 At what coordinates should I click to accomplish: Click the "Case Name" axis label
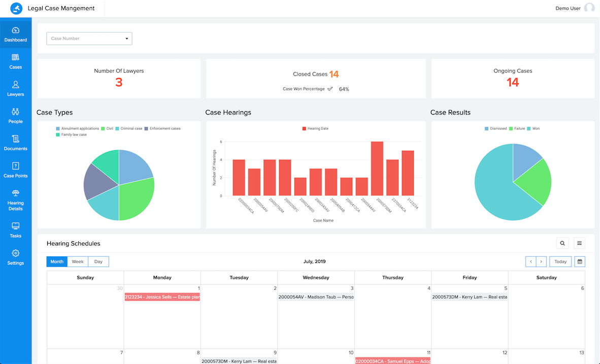[x=323, y=220]
